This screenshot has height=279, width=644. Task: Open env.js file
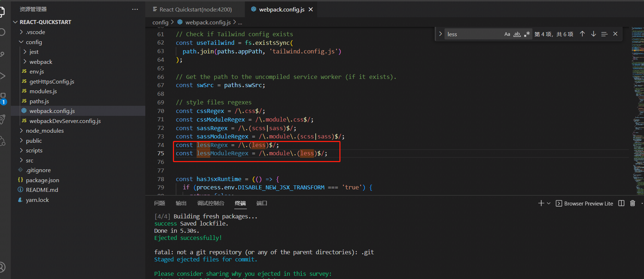78,71
